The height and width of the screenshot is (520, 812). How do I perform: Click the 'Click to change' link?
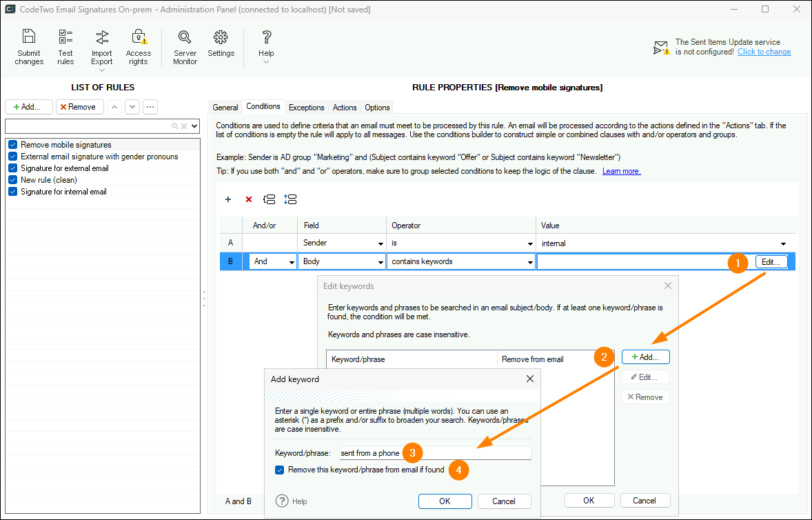[x=764, y=52]
